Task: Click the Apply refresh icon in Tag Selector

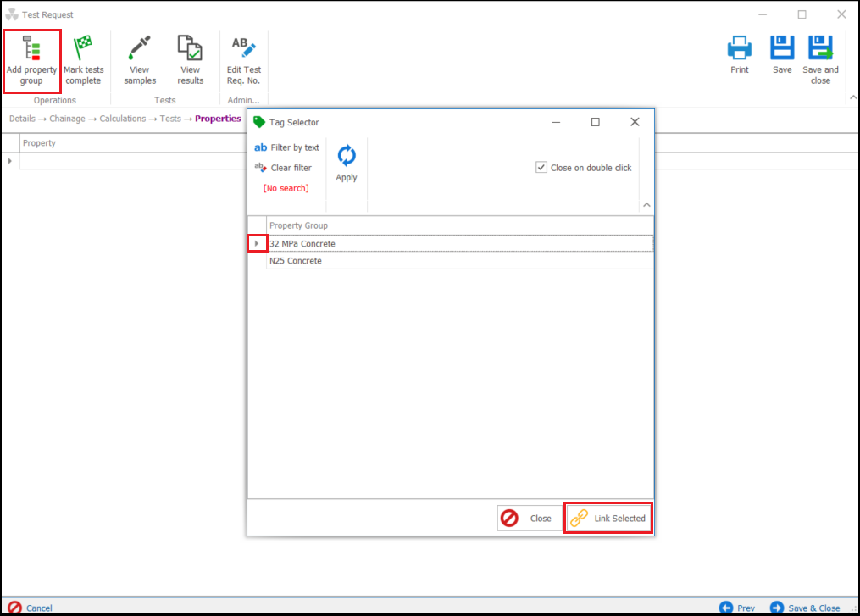Action: [346, 156]
